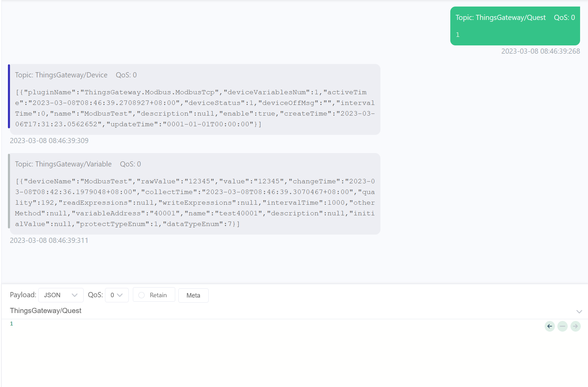Image resolution: width=588 pixels, height=387 pixels.
Task: Click the ThingsGateway/Variable message JSON body
Action: coord(195,203)
